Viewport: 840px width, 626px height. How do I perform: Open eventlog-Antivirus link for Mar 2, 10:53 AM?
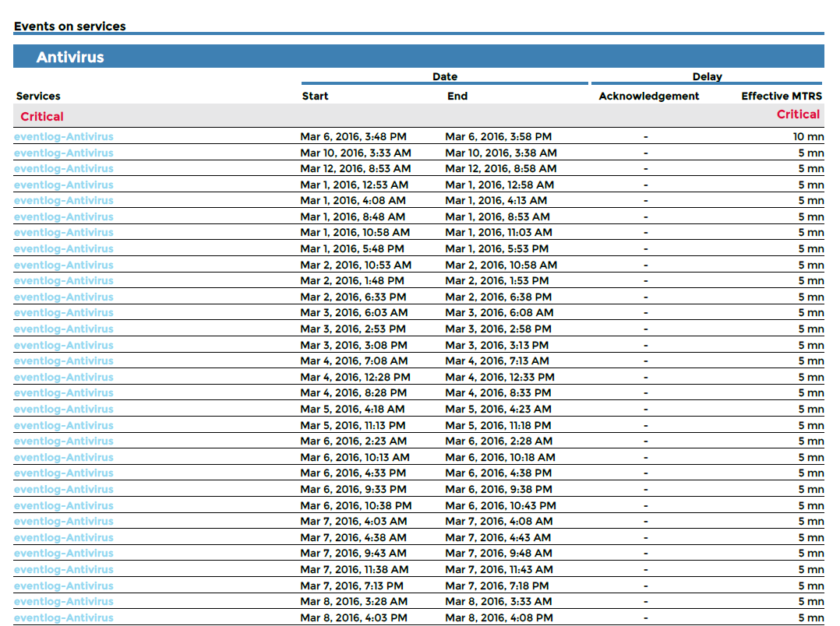[63, 266]
